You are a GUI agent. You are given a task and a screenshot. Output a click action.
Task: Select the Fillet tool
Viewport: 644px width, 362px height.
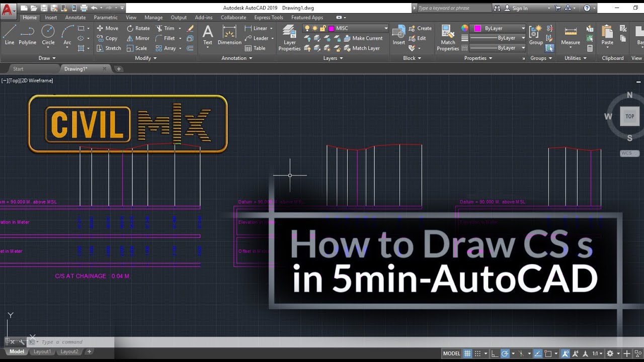click(165, 38)
